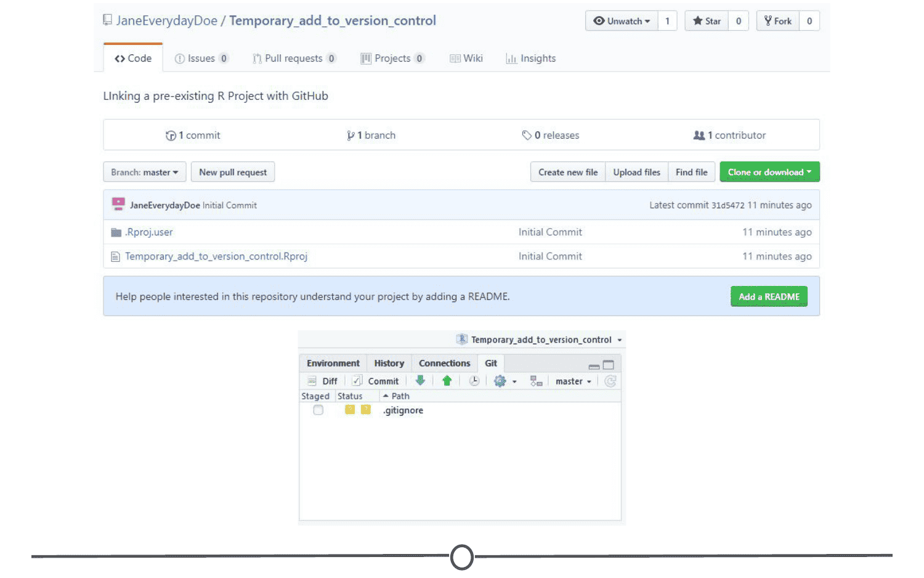Select the RStudio Git tab
Image resolution: width=924 pixels, height=578 pixels.
point(491,363)
